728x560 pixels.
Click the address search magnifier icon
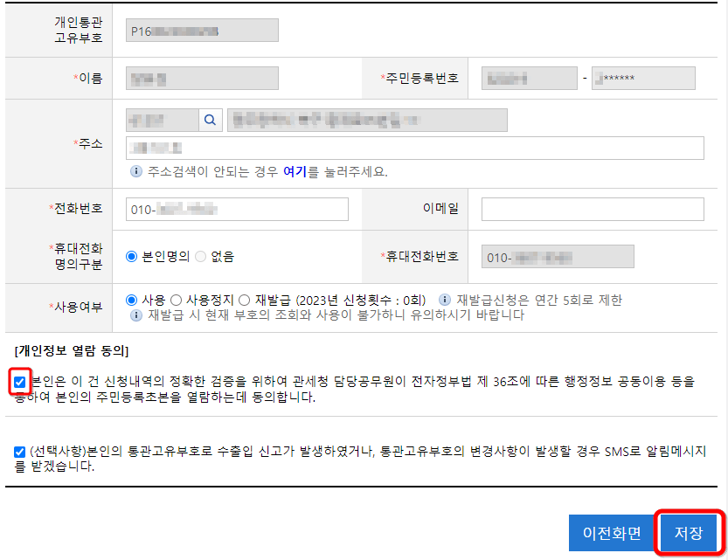pos(208,118)
